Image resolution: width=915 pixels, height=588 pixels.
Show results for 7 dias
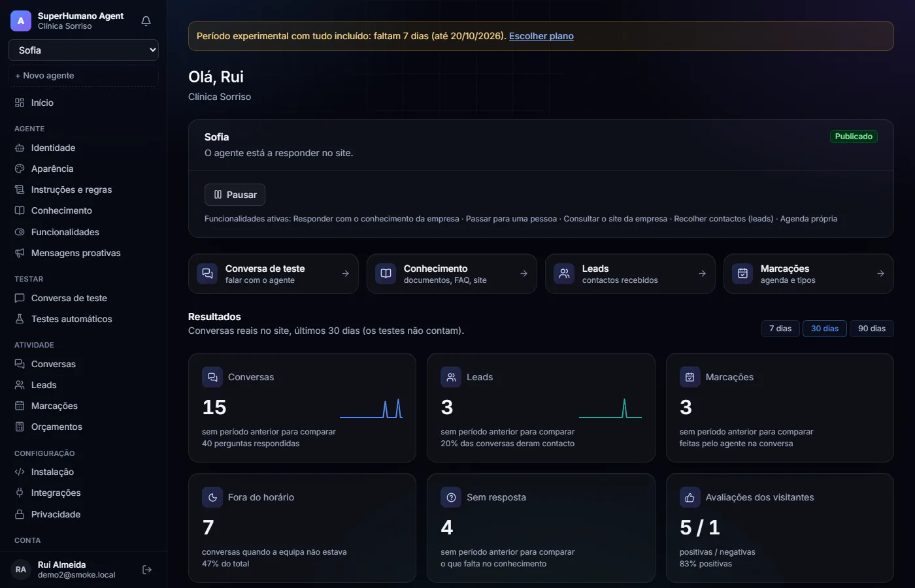pyautogui.click(x=780, y=329)
